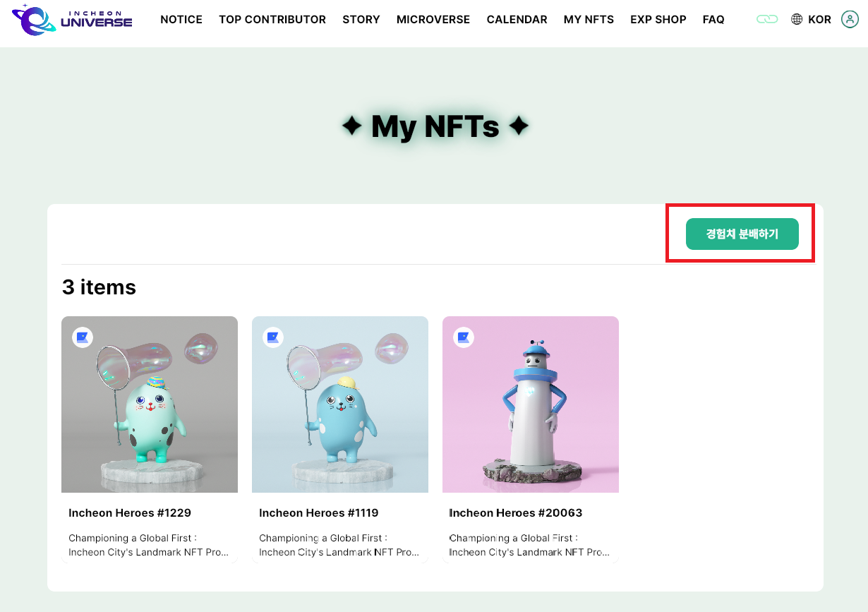Viewport: 868px width, 612px height.
Task: Click badge icon on Incheon Heroes #20063
Action: (464, 337)
